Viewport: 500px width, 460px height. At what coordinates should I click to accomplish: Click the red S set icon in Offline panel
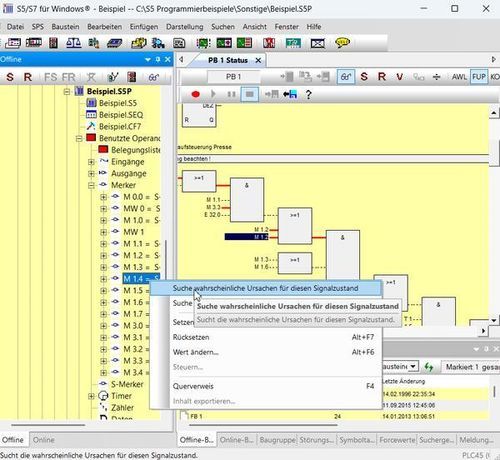pyautogui.click(x=10, y=77)
